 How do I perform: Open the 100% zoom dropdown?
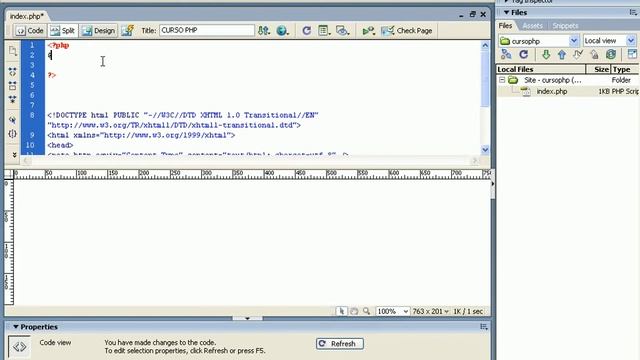coord(392,311)
